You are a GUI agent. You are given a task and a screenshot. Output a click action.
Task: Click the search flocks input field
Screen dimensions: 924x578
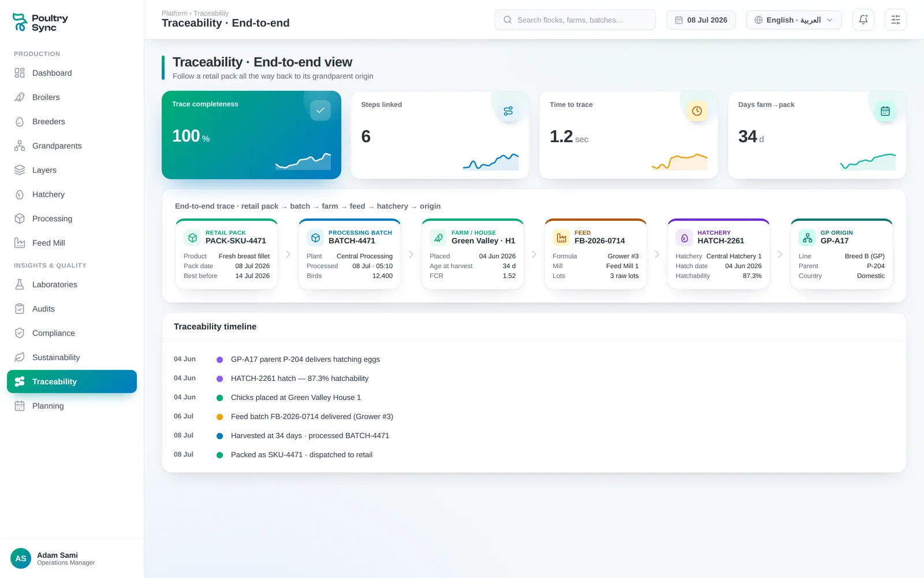point(575,20)
